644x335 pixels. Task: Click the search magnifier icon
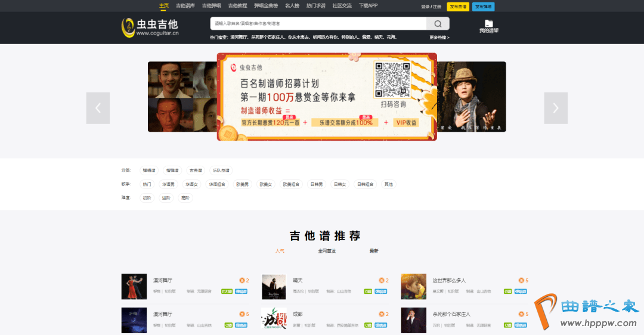438,24
